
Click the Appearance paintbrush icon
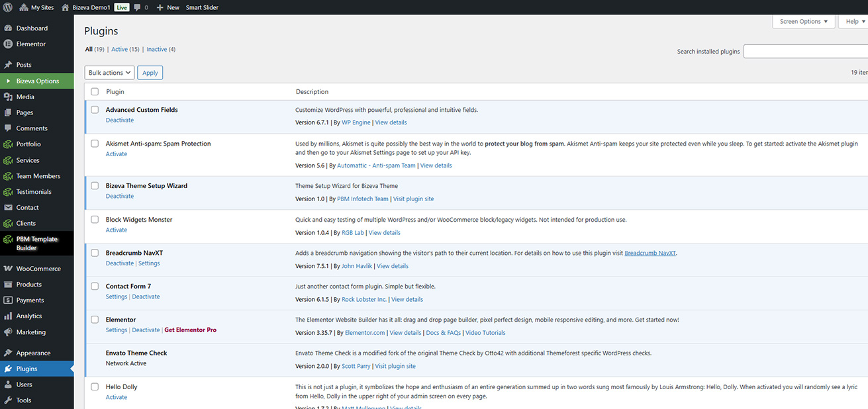coord(8,353)
